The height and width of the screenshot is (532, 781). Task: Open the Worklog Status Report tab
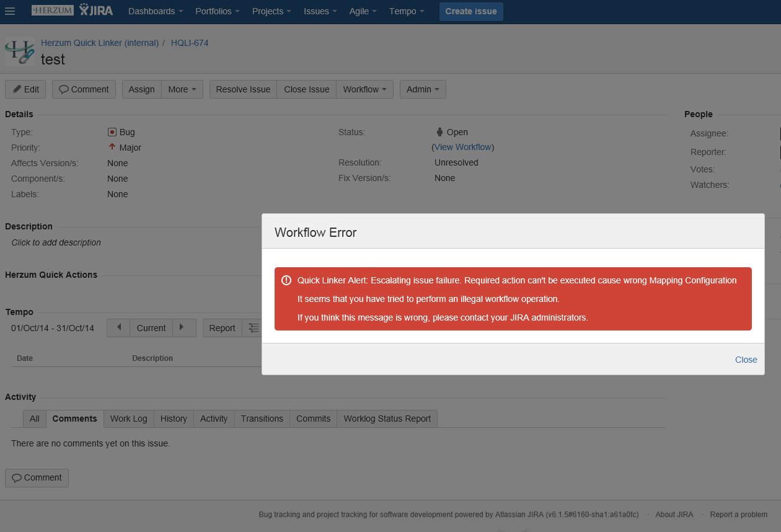(387, 419)
